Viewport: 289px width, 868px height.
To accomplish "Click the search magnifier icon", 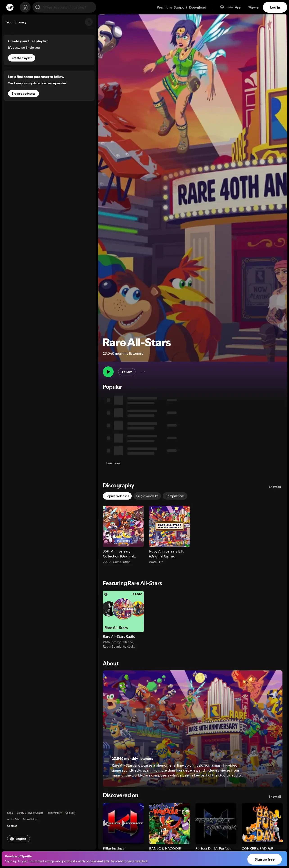I will point(38,7).
